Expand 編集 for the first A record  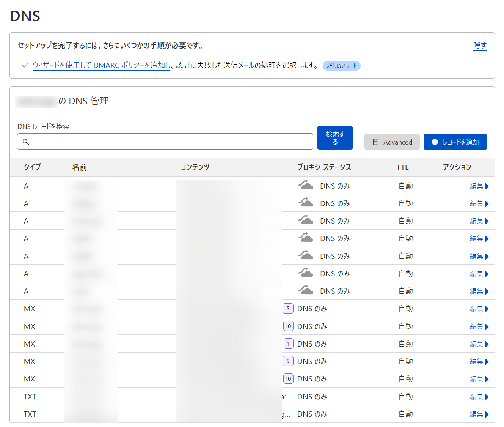coord(479,186)
